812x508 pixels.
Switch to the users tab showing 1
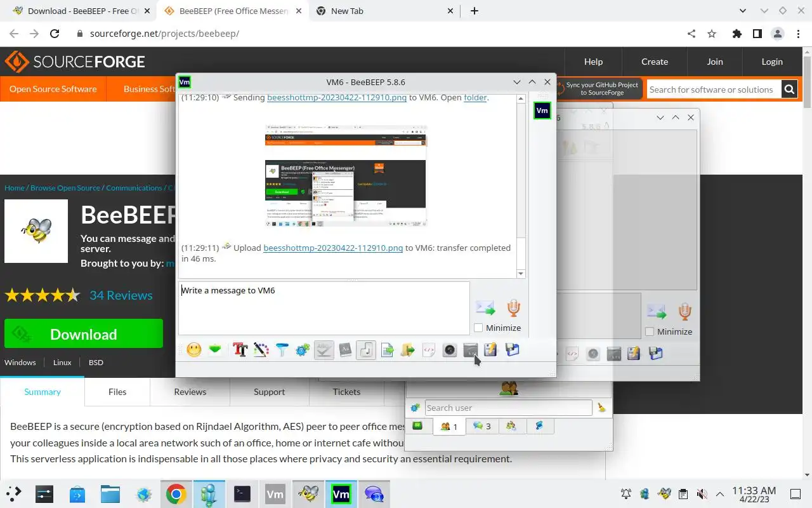pyautogui.click(x=449, y=426)
